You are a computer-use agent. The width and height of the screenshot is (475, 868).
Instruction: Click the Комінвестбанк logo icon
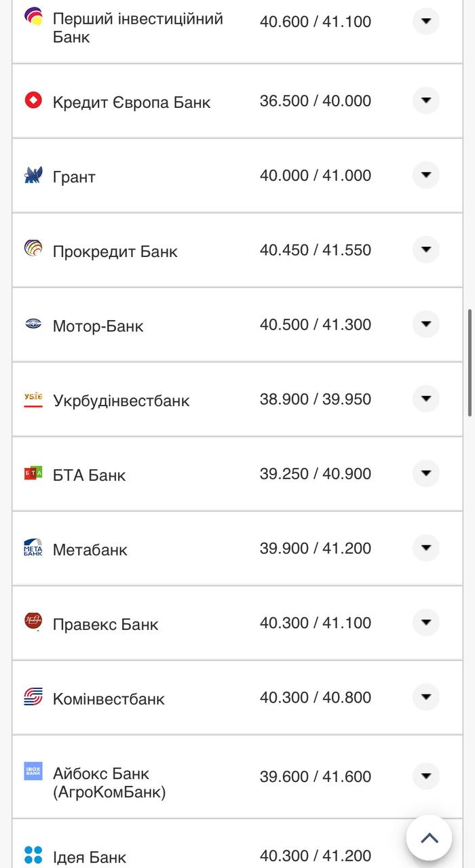33,696
